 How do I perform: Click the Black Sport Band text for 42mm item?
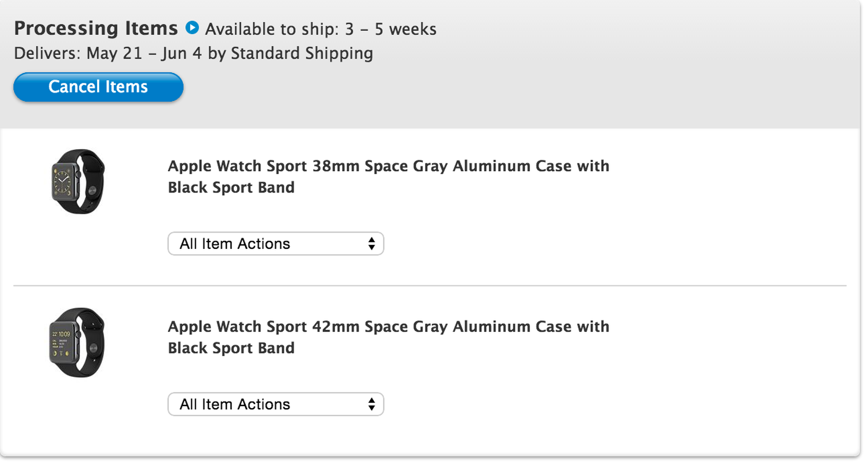pos(231,348)
